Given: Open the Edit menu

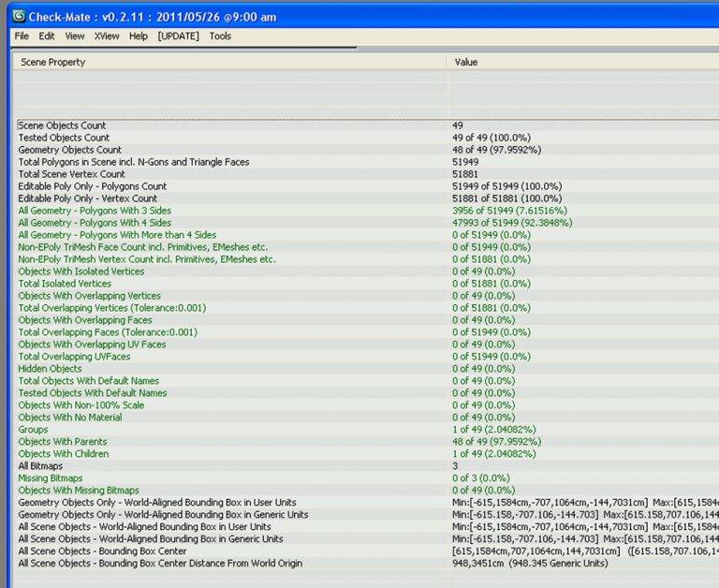Looking at the screenshot, I should point(47,37).
